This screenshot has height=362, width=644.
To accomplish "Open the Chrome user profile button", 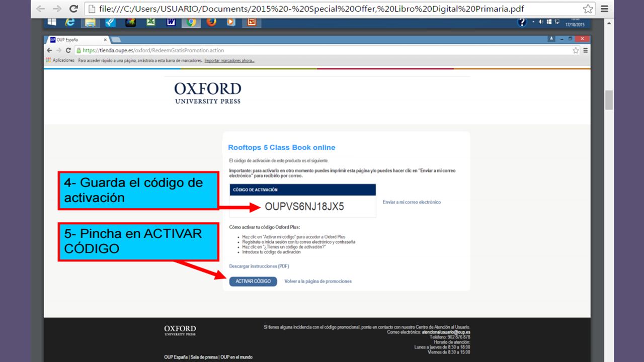I will (552, 39).
